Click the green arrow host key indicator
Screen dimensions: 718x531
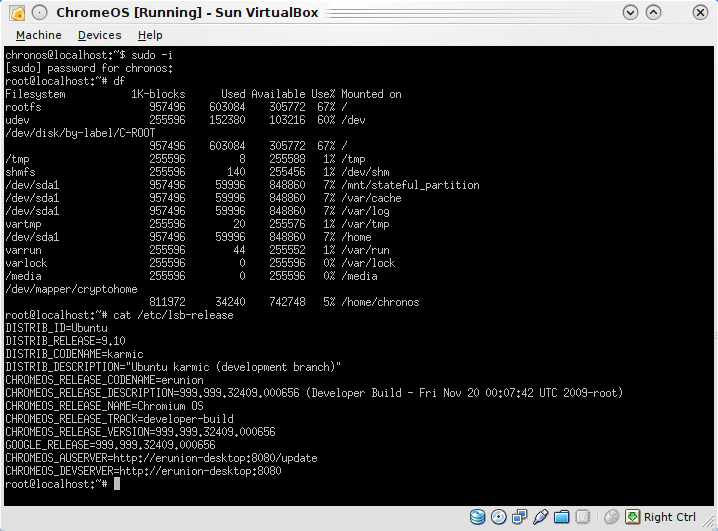click(x=632, y=517)
